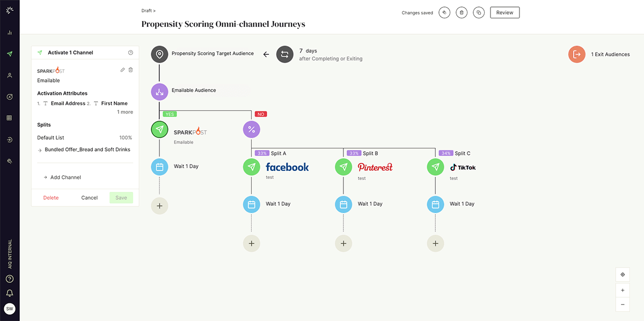Delete the journey with the top trash icon
Viewport: 644px width, 321px height.
[x=461, y=13]
